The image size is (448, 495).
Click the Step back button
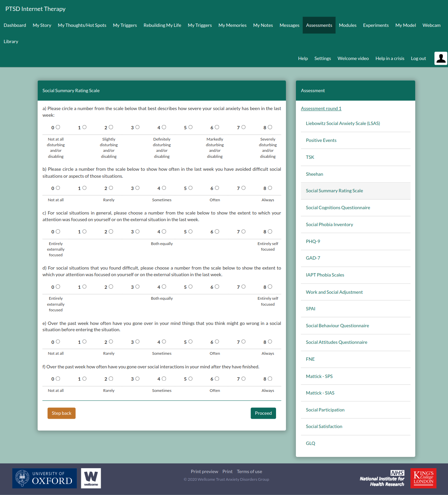pyautogui.click(x=62, y=413)
